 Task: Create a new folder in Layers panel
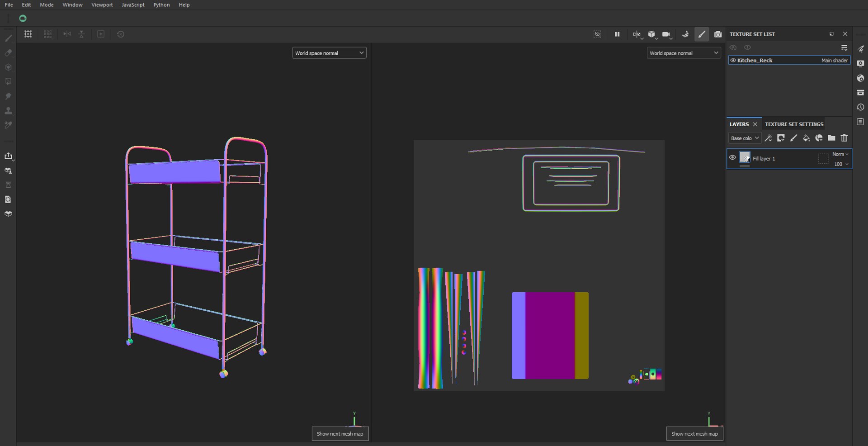tap(831, 138)
